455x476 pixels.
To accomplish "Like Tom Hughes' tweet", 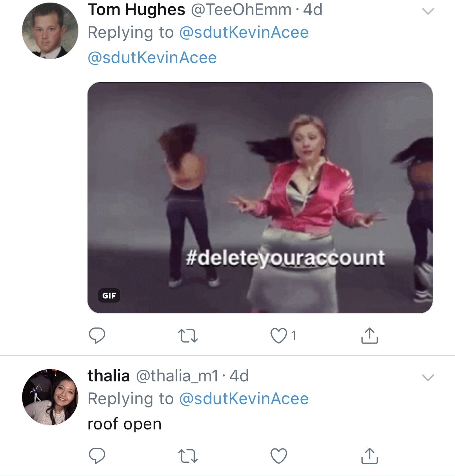I will click(x=279, y=335).
